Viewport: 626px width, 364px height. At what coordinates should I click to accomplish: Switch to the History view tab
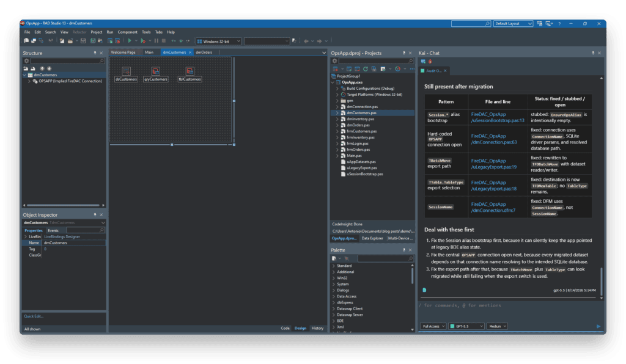tap(317, 328)
